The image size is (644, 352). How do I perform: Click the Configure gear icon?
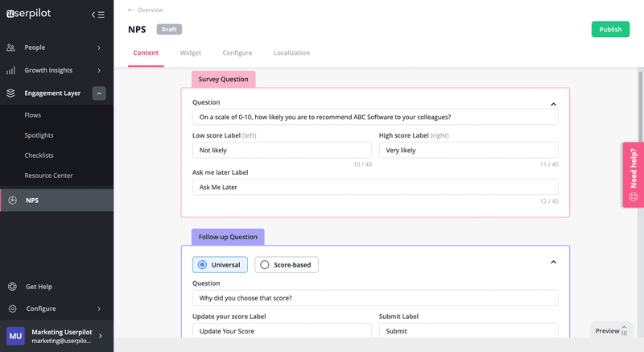click(x=12, y=309)
